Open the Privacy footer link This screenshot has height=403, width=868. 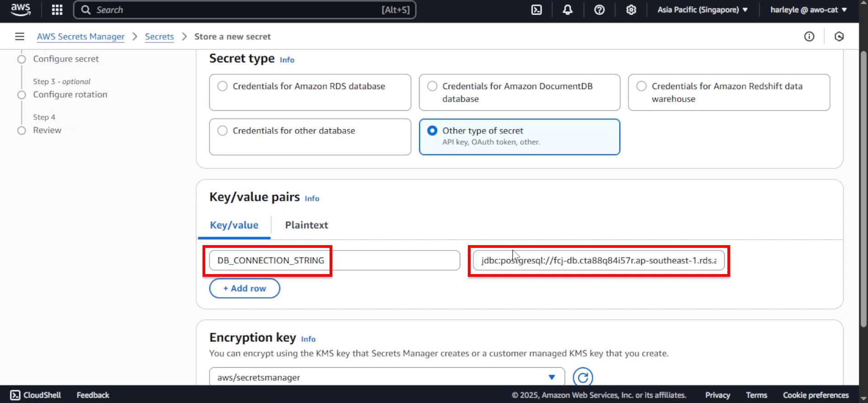pyautogui.click(x=717, y=395)
